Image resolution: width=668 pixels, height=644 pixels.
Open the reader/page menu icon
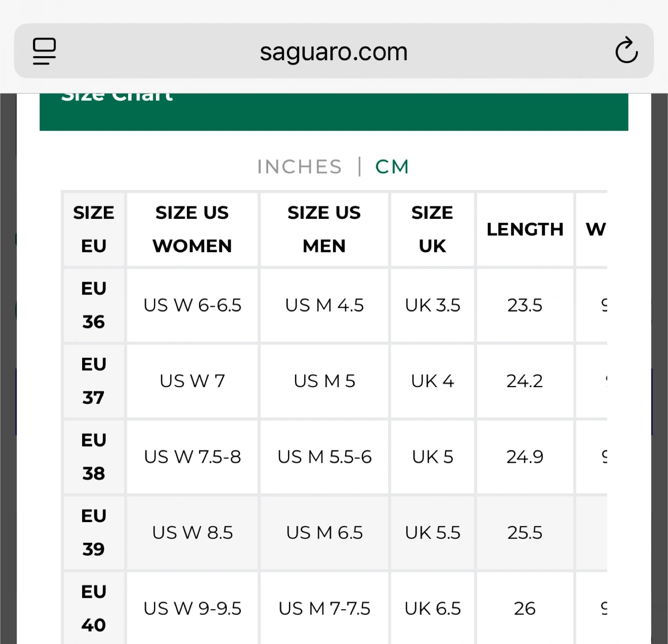point(44,51)
